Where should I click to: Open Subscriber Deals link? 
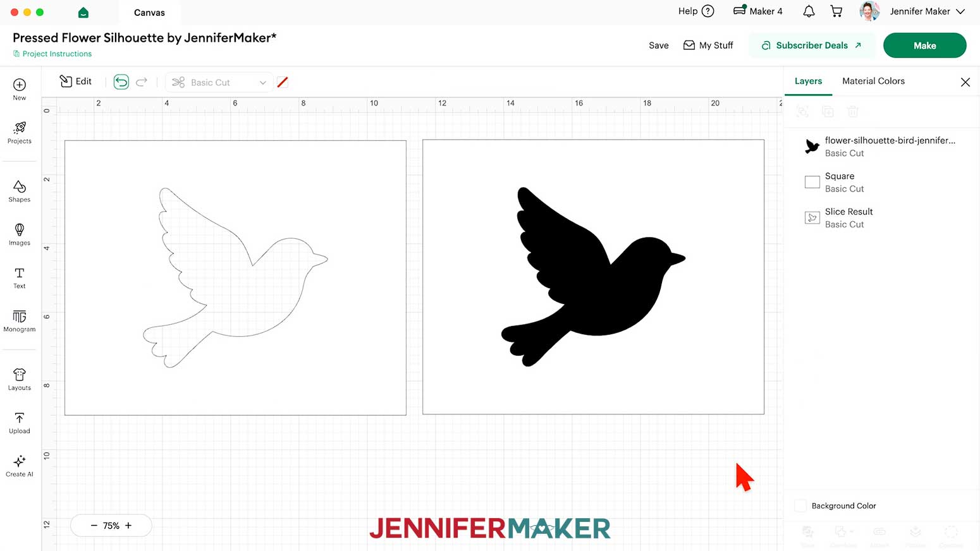click(811, 45)
